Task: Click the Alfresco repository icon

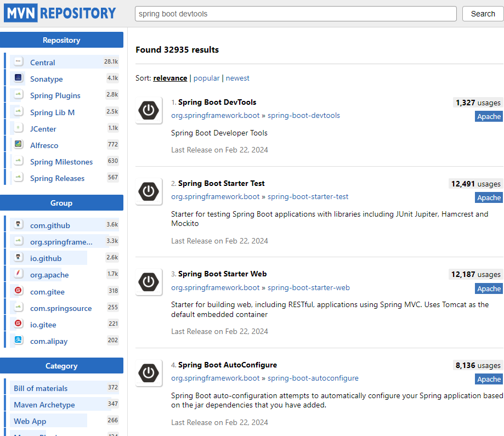Action: (x=18, y=144)
